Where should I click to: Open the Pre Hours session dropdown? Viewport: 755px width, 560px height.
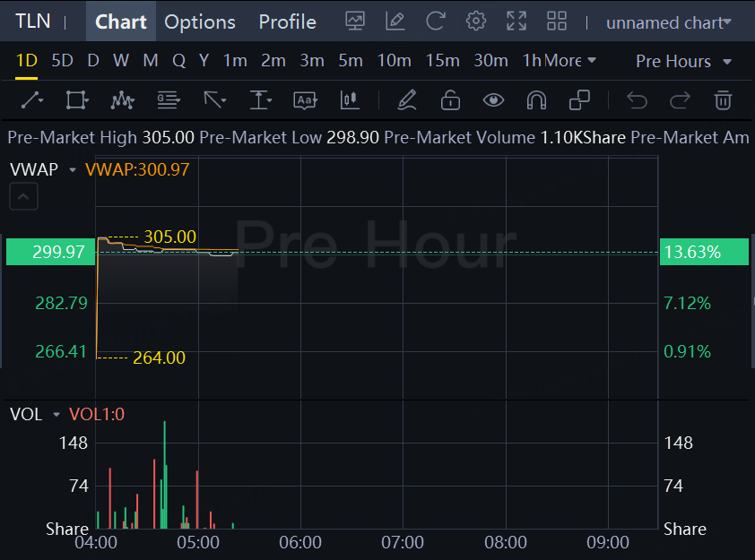683,61
